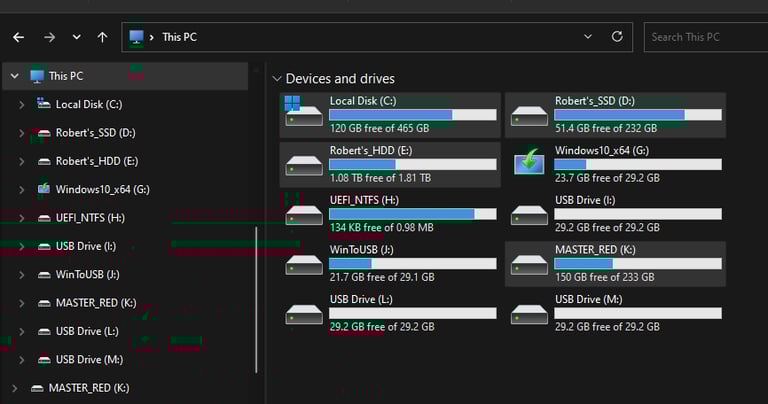768x404 pixels.
Task: Click UEFI_NTFS (H:) capacity bar
Action: [413, 214]
